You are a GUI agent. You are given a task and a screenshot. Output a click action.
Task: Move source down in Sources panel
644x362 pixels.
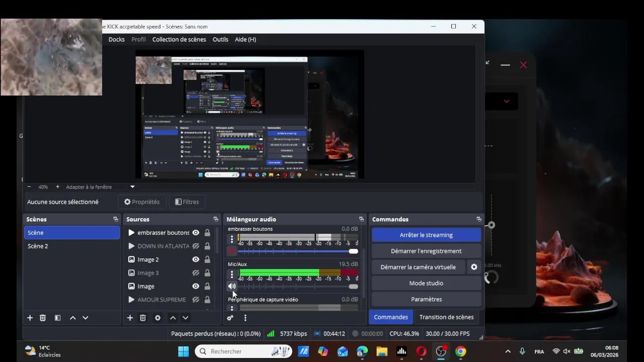tap(185, 318)
